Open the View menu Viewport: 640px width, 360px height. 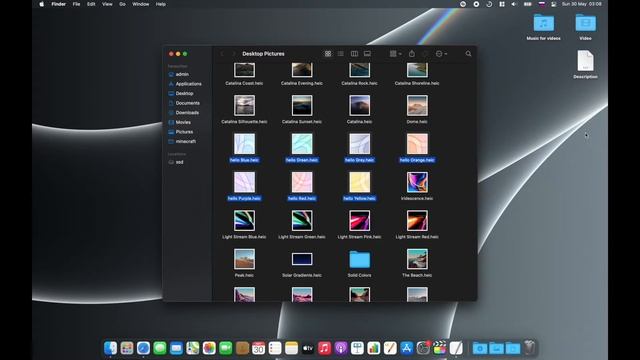click(x=107, y=4)
